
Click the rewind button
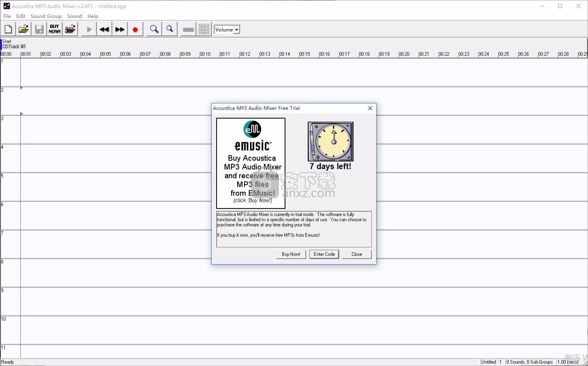104,29
